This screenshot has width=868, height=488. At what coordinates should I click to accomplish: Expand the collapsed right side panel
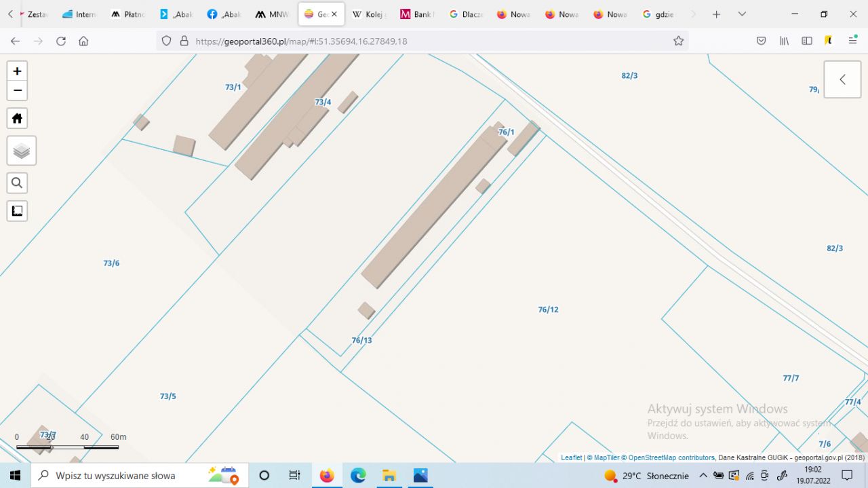[x=842, y=79]
